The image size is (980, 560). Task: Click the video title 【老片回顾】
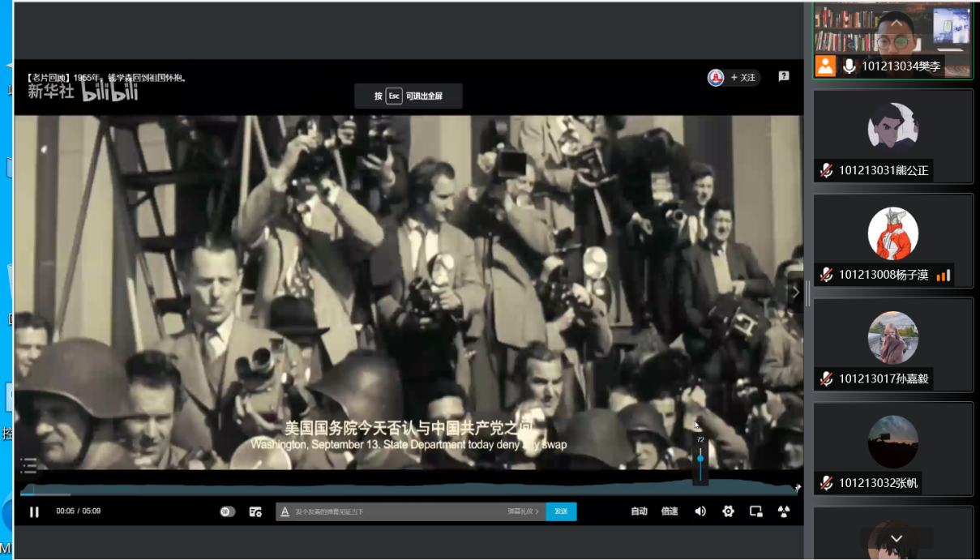tap(106, 78)
